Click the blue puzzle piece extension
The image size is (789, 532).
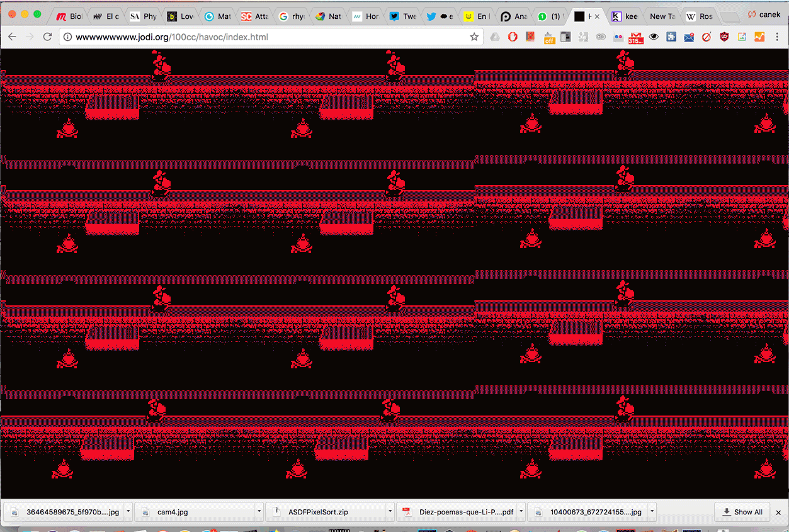671,37
